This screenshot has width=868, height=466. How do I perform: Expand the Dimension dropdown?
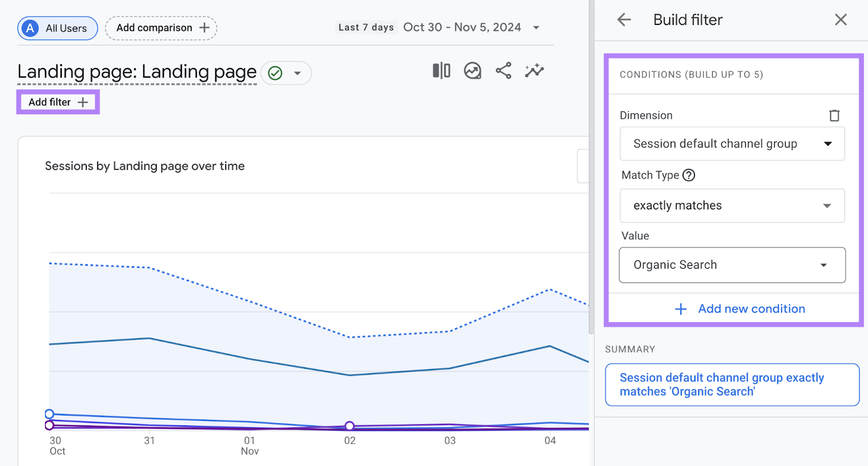(x=732, y=144)
